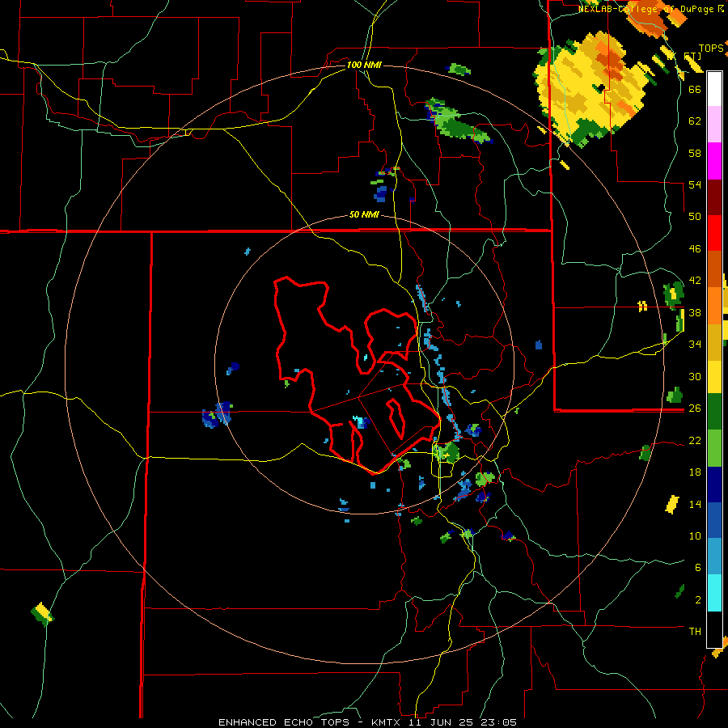Image resolution: width=728 pixels, height=728 pixels.
Task: Pick the bright orange legend swatch
Action: [714, 306]
